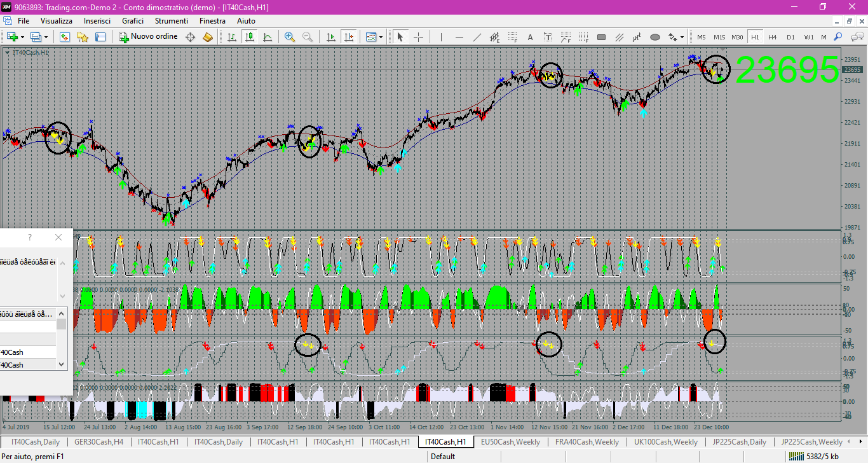
Task: Toggle the Market Watch window icon
Action: pyautogui.click(x=65, y=37)
